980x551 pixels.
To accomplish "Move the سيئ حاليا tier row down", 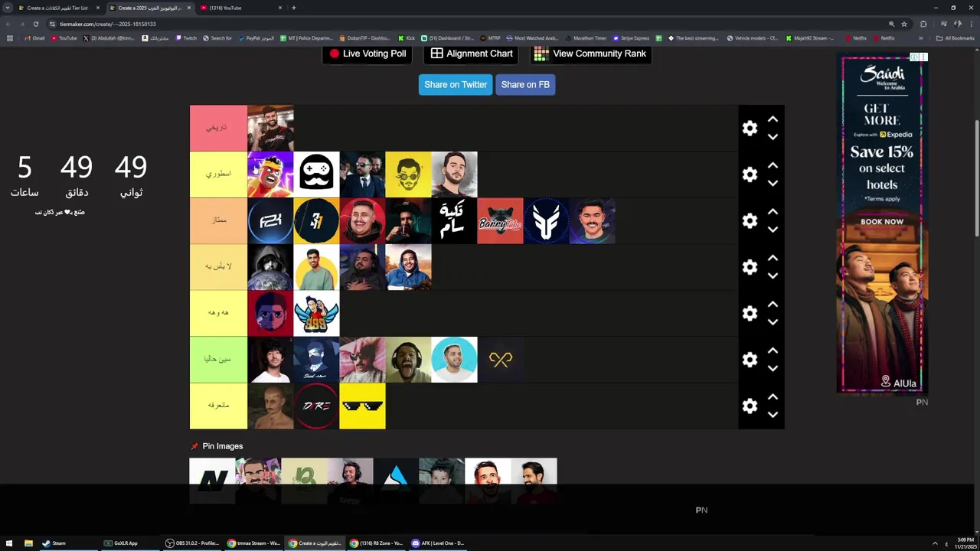I will pos(773,368).
